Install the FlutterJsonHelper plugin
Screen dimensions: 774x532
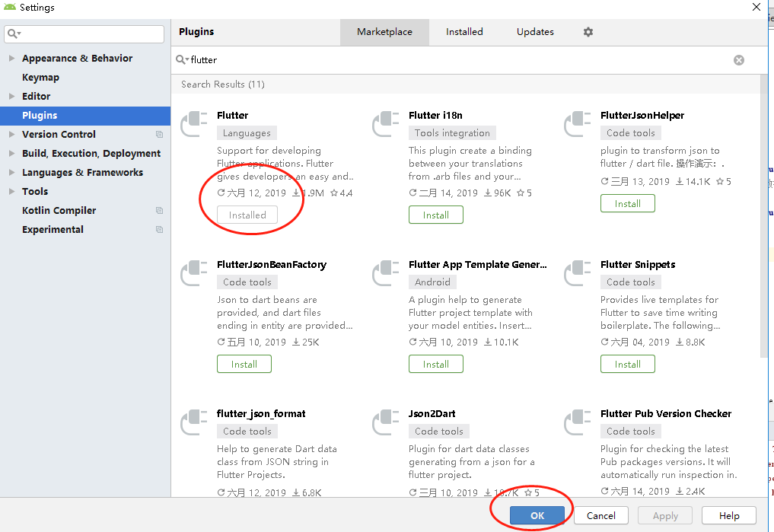click(x=627, y=204)
